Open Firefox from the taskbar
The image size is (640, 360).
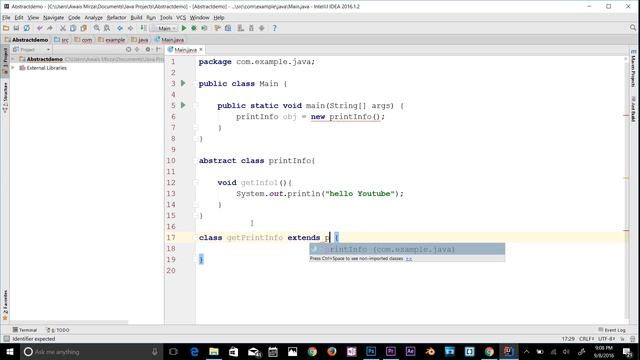pyautogui.click(x=331, y=351)
